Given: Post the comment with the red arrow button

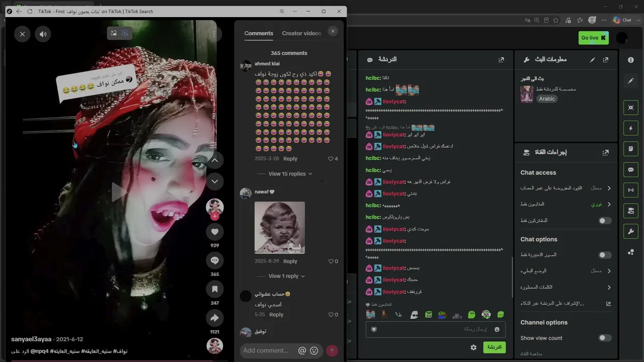Looking at the screenshot, I should pos(332,351).
